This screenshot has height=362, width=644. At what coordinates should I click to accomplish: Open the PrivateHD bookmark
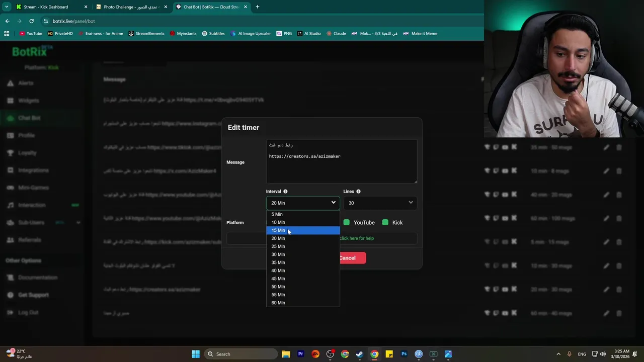click(60, 34)
